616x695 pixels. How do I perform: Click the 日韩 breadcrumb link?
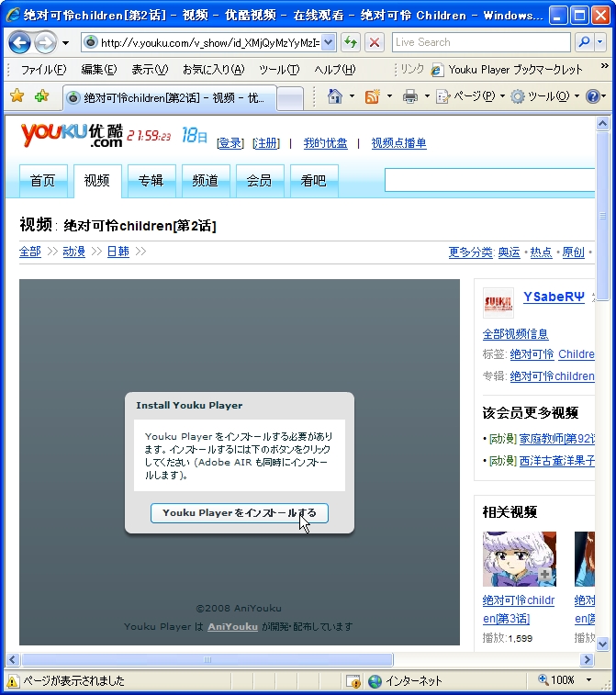118,252
